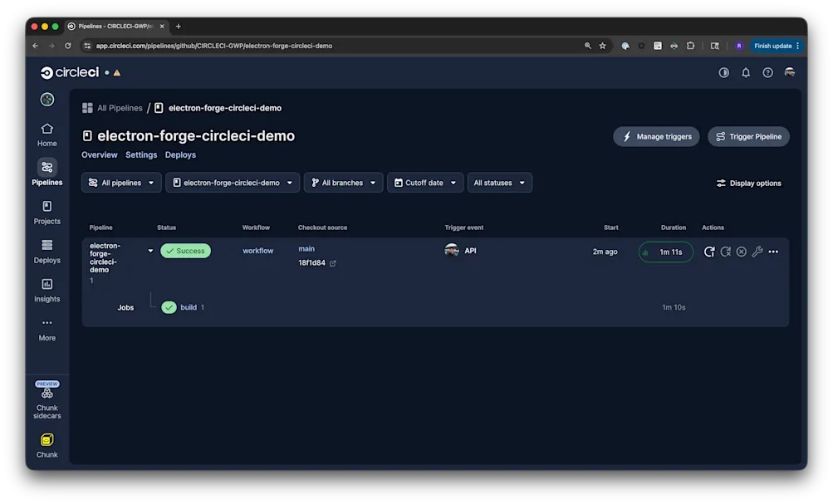The height and width of the screenshot is (504, 833).
Task: Click the All Pipelines grid icon in breadcrumb
Action: (x=88, y=108)
